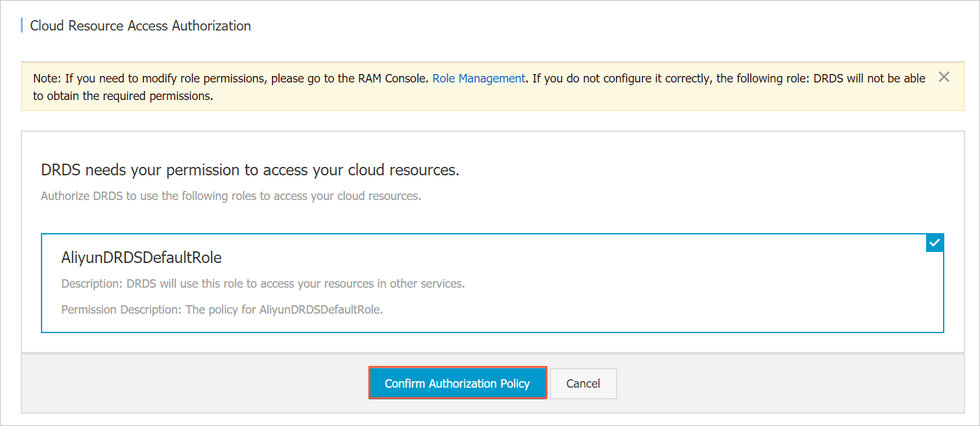
Task: Click Confirm Authorization Policy button
Action: 457,383
